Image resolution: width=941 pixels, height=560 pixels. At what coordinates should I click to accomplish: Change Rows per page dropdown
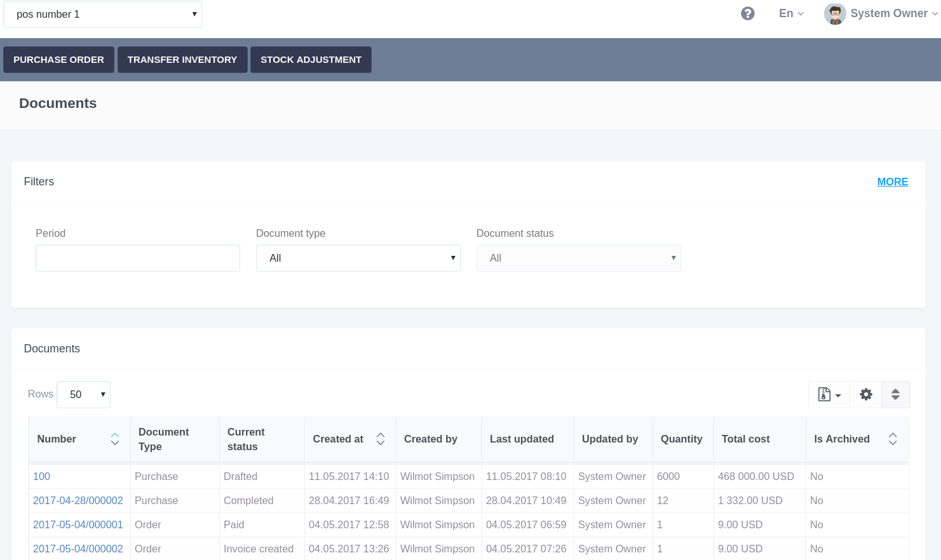(83, 394)
